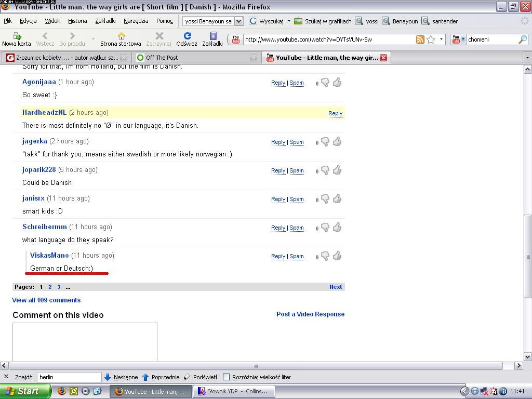Toggle Rozróżniaj wielkość liter checkbox

click(226, 377)
